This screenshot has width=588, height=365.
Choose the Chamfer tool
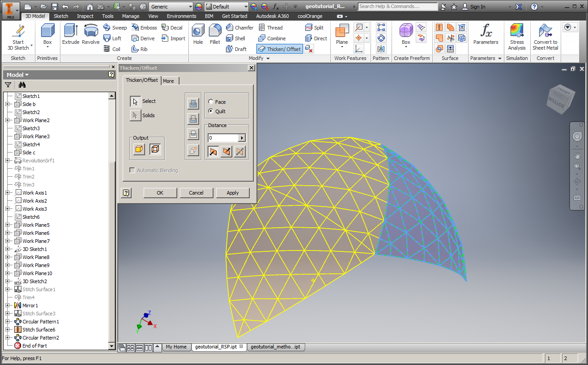pos(239,28)
